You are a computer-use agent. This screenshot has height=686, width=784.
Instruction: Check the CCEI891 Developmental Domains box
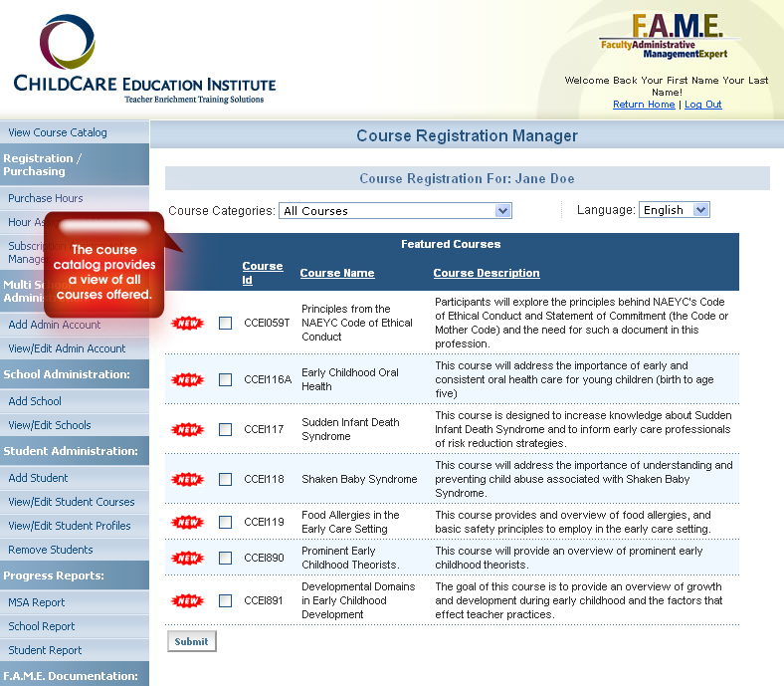[x=226, y=600]
